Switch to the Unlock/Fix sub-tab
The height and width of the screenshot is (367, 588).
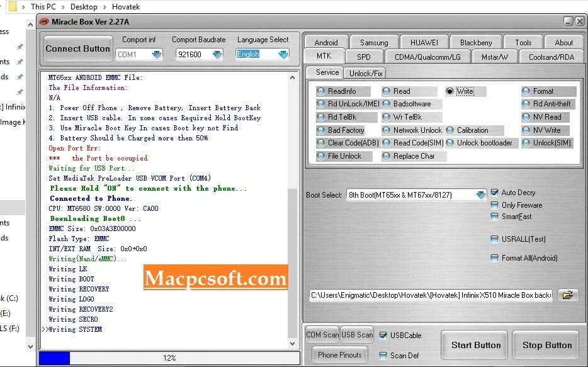(366, 73)
